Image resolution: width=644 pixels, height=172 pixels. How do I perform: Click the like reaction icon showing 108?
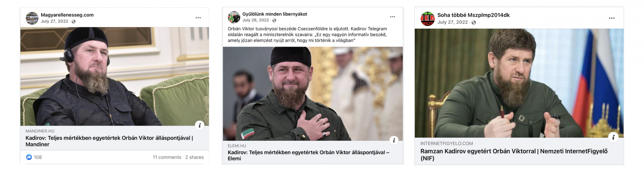[29, 157]
